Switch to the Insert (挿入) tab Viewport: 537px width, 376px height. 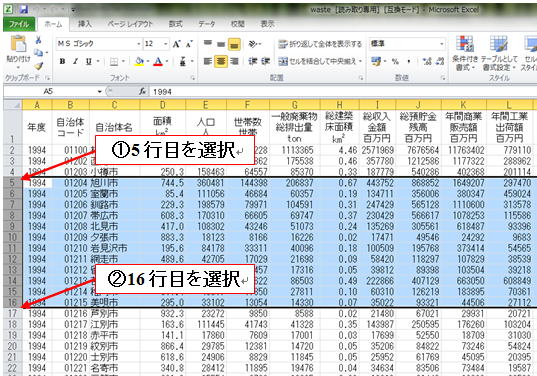(x=85, y=24)
